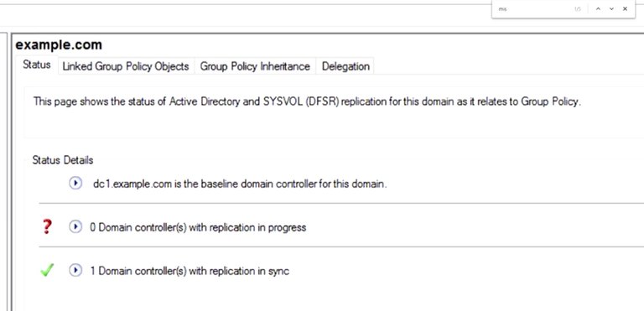Expand the replication in sync section
The image size is (644, 311).
click(x=75, y=270)
